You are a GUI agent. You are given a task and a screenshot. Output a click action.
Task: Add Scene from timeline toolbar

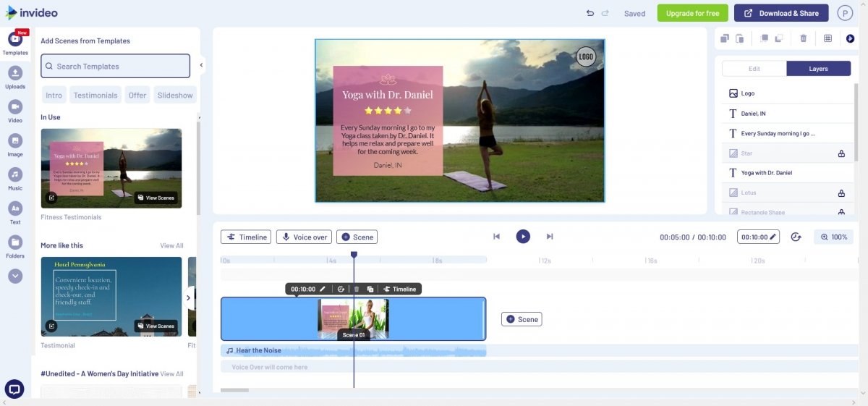357,237
